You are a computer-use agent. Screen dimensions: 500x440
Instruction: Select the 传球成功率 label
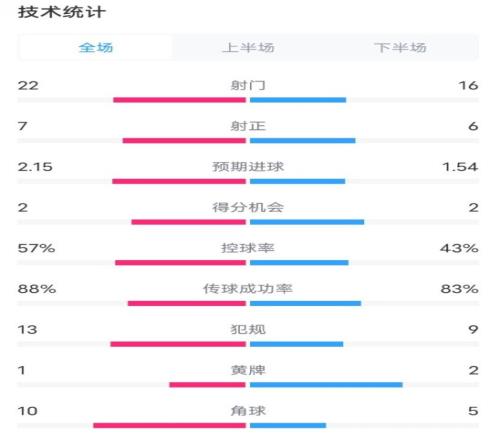(248, 289)
